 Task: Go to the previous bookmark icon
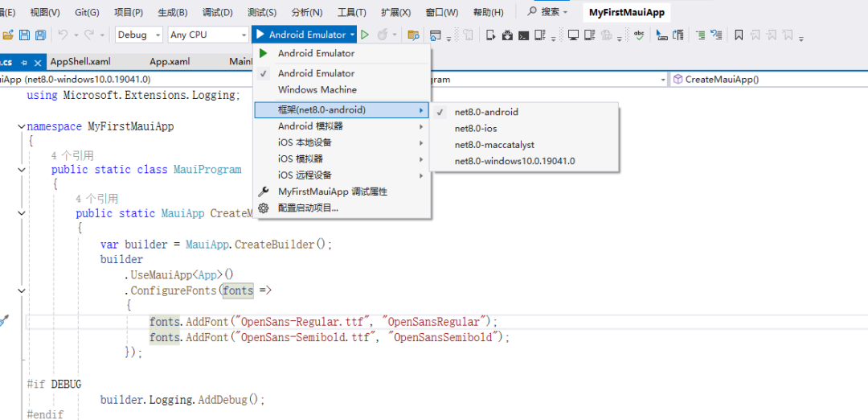point(755,35)
